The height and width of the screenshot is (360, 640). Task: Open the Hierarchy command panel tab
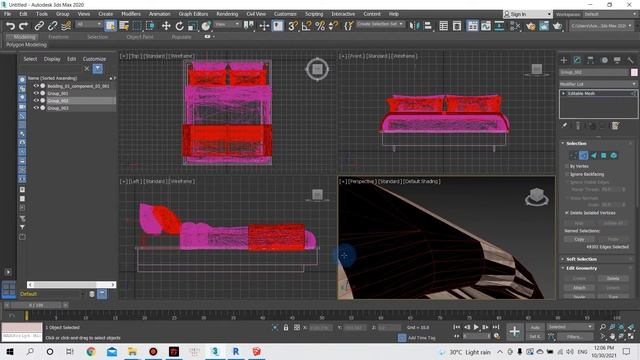click(591, 60)
